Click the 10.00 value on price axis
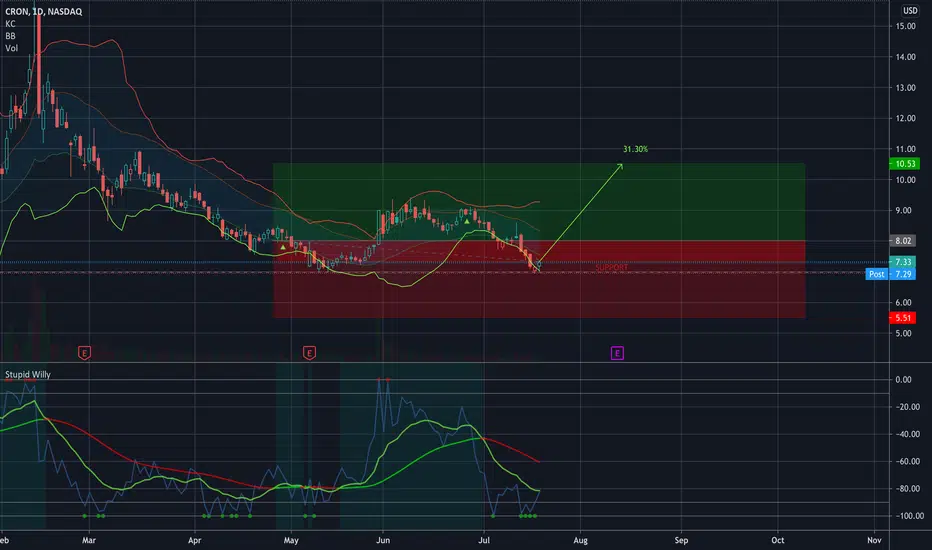 click(x=905, y=180)
